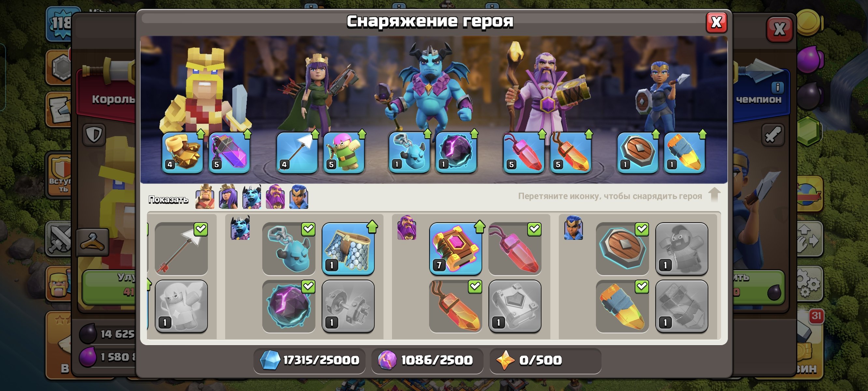
Task: Tap green upgrade arrow on Metal Pants
Action: pos(372,226)
